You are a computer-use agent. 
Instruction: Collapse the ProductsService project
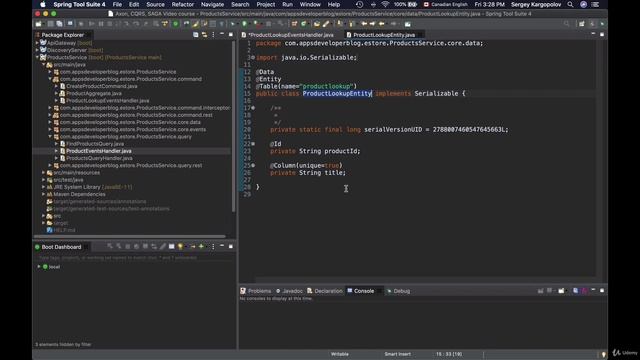tap(37, 58)
